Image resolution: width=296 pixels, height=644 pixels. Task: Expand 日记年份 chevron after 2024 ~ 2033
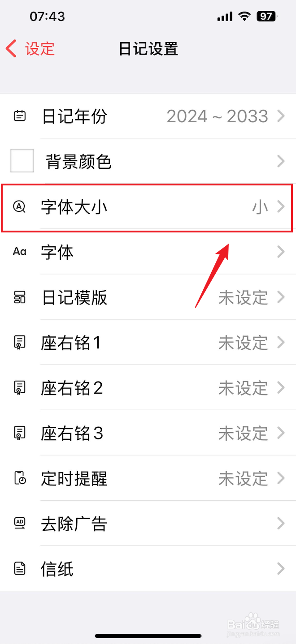point(281,116)
